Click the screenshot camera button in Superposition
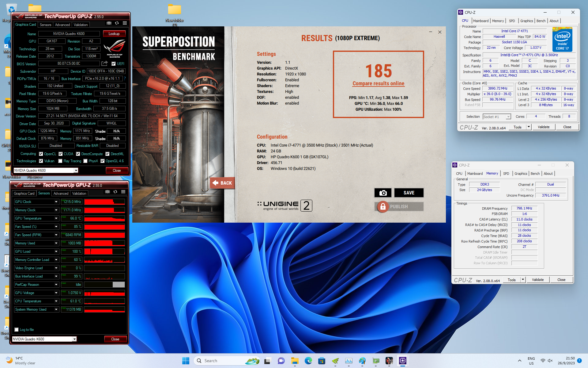Image resolution: width=588 pixels, height=368 pixels. point(383,193)
